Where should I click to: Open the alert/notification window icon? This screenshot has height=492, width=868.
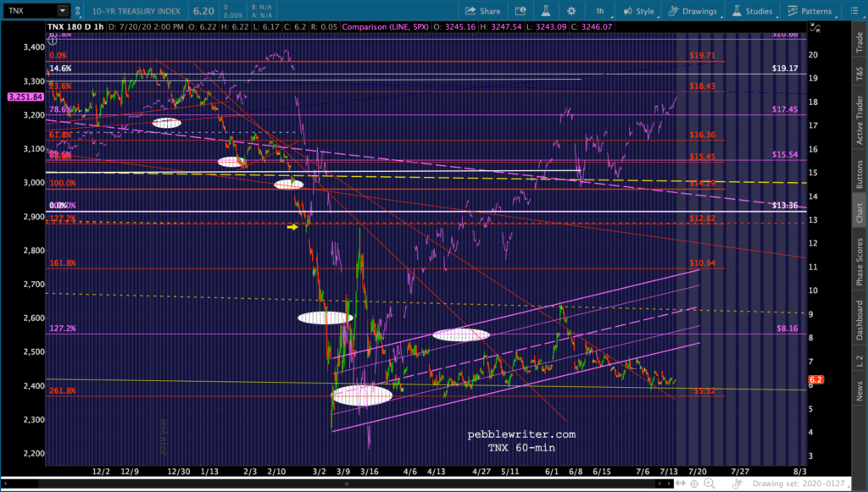pos(520,11)
